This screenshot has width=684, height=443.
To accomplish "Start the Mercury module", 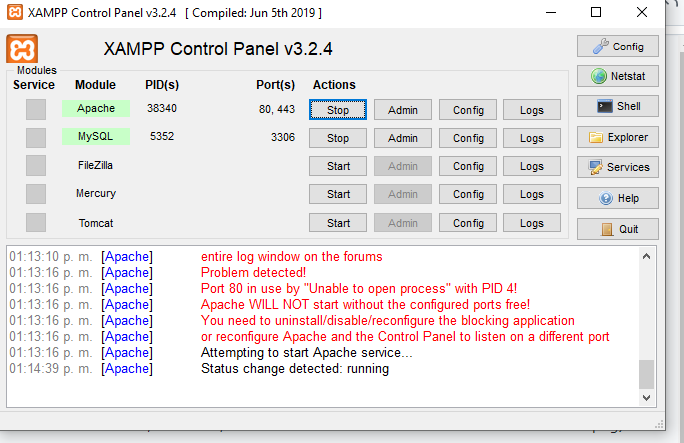I will click(338, 194).
